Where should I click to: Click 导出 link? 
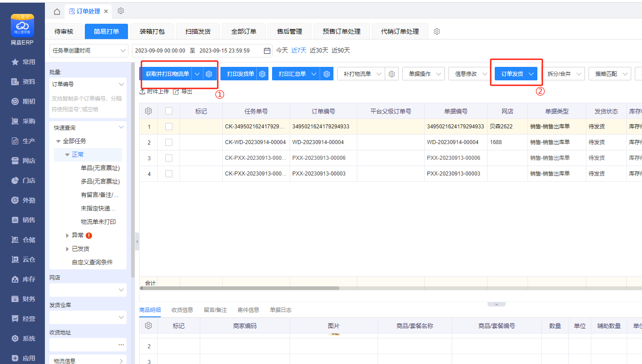(x=183, y=91)
